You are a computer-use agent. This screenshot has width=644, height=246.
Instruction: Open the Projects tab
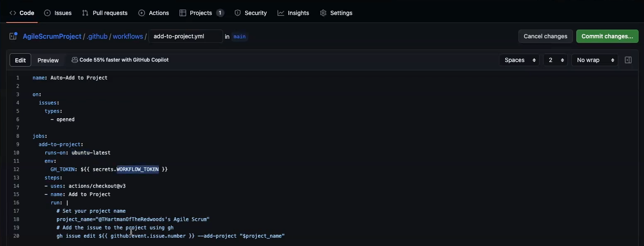pyautogui.click(x=202, y=13)
